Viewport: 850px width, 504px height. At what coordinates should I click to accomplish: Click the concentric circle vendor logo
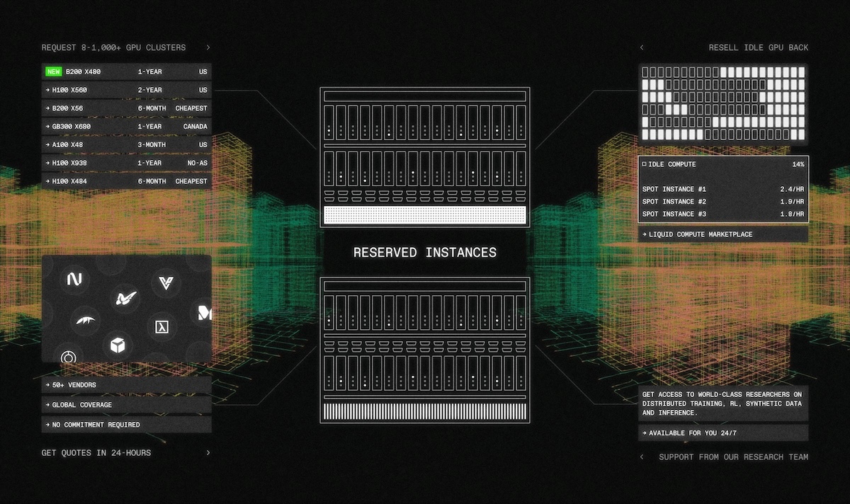point(69,357)
